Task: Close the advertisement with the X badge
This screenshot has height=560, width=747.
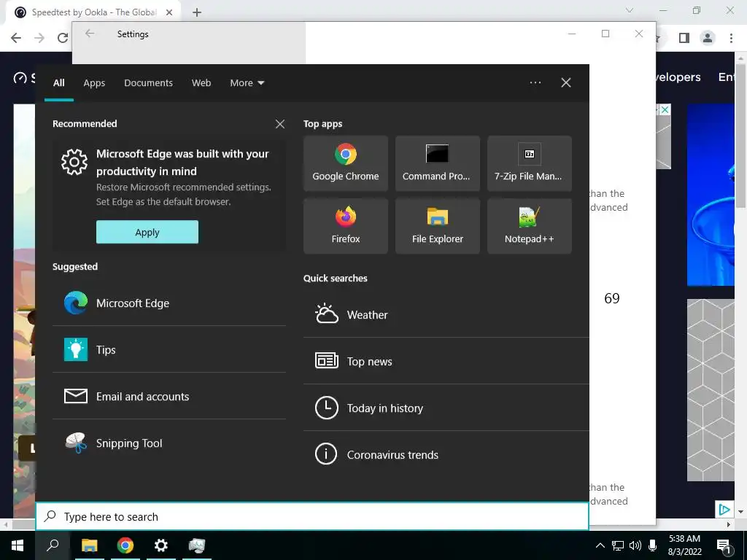Action: click(665, 109)
